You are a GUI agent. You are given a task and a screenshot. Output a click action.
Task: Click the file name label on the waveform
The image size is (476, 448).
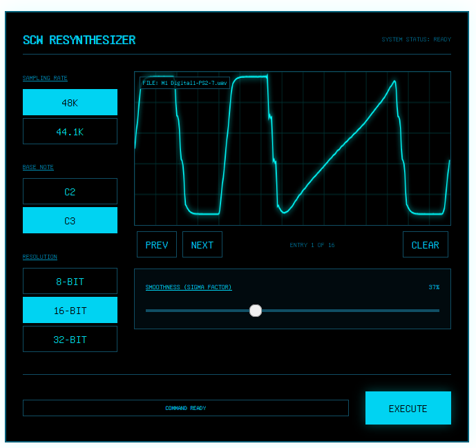[184, 83]
